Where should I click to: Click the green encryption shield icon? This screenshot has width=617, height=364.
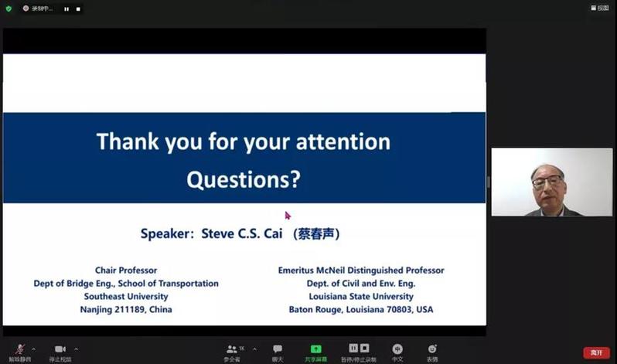pyautogui.click(x=9, y=9)
